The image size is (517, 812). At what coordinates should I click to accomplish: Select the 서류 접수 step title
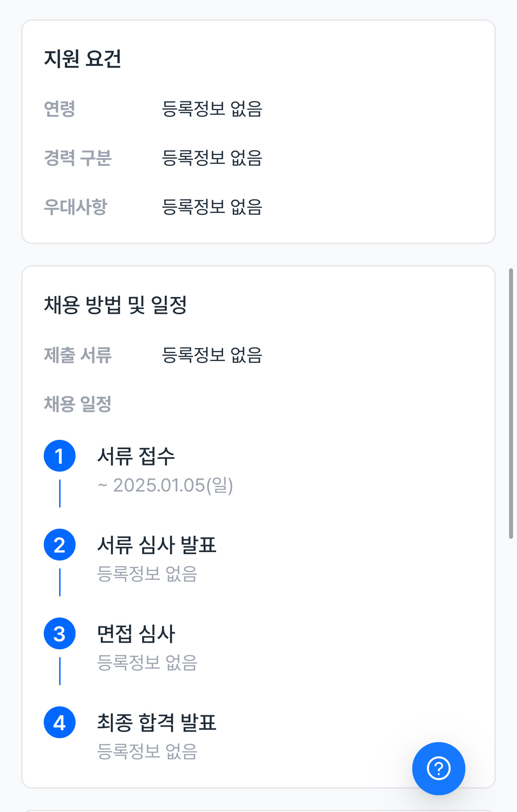coord(136,456)
